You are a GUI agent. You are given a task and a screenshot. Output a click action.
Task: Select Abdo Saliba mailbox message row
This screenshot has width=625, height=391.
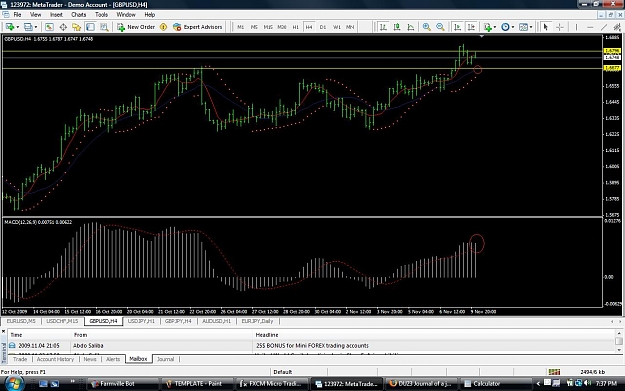click(x=311, y=346)
